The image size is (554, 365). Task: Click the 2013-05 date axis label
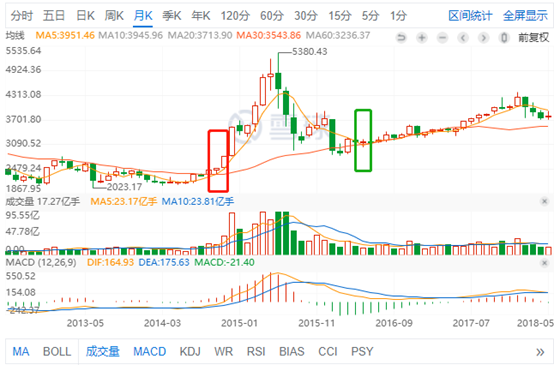[x=85, y=323]
